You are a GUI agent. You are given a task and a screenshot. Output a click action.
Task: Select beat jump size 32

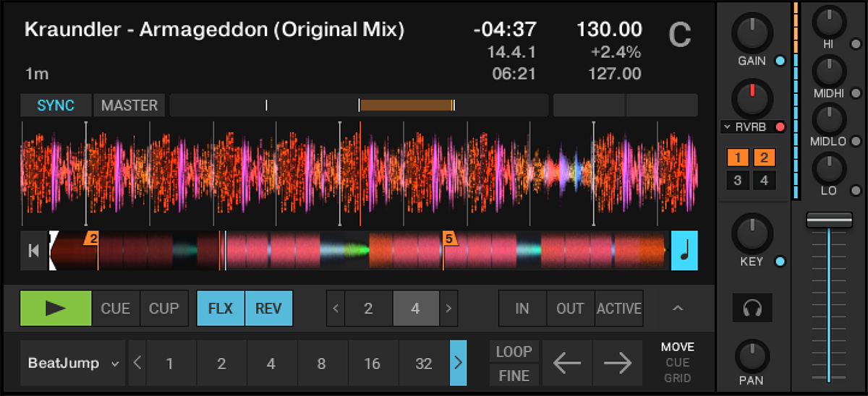[424, 363]
